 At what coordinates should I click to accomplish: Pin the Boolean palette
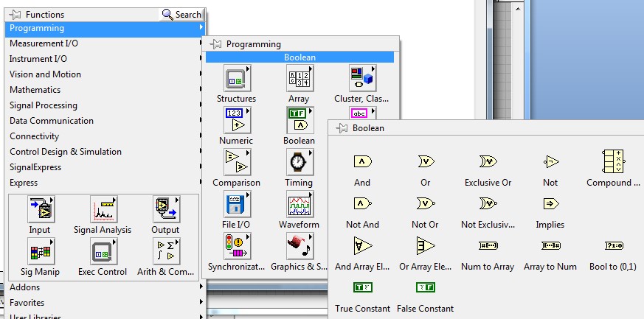[342, 128]
